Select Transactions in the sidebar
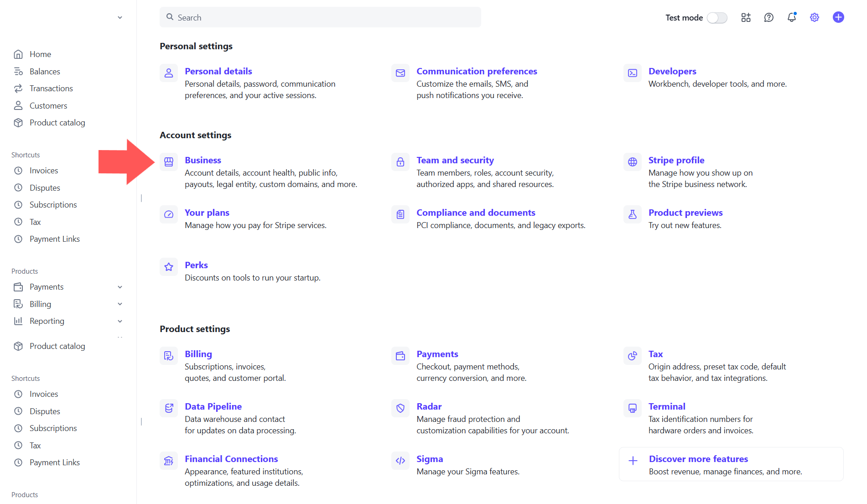The image size is (867, 504). tap(51, 88)
